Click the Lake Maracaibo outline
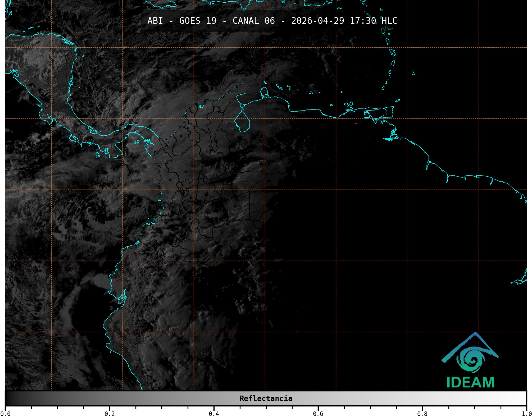This screenshot has width=532, height=417. (x=242, y=122)
